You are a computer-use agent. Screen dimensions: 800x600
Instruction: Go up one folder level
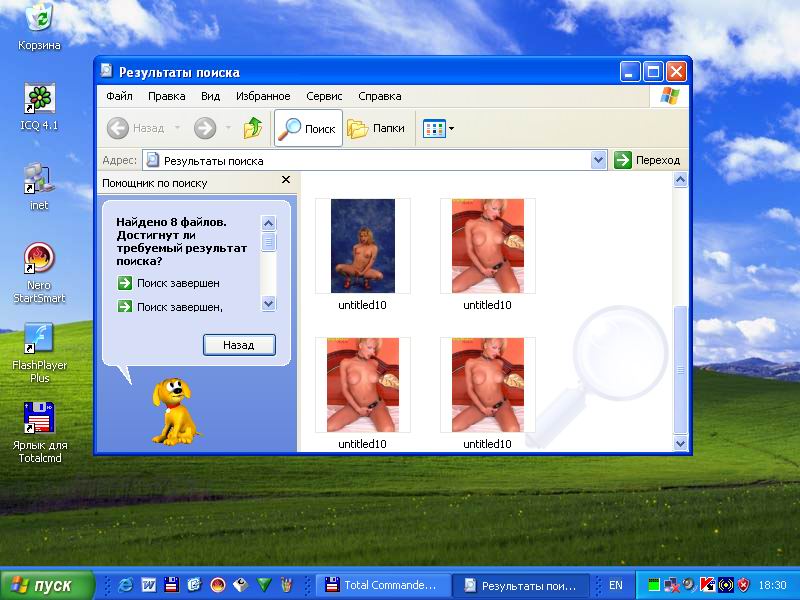[x=253, y=128]
